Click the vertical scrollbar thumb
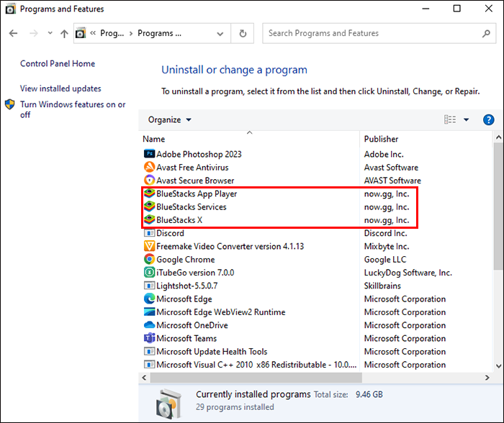The image size is (504, 423). click(498, 206)
